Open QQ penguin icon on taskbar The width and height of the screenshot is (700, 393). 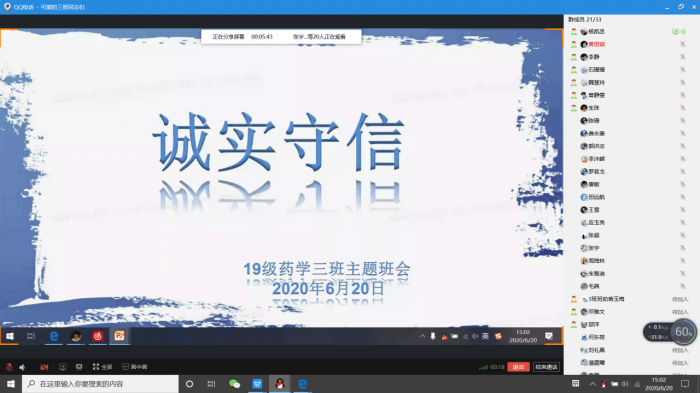point(280,384)
